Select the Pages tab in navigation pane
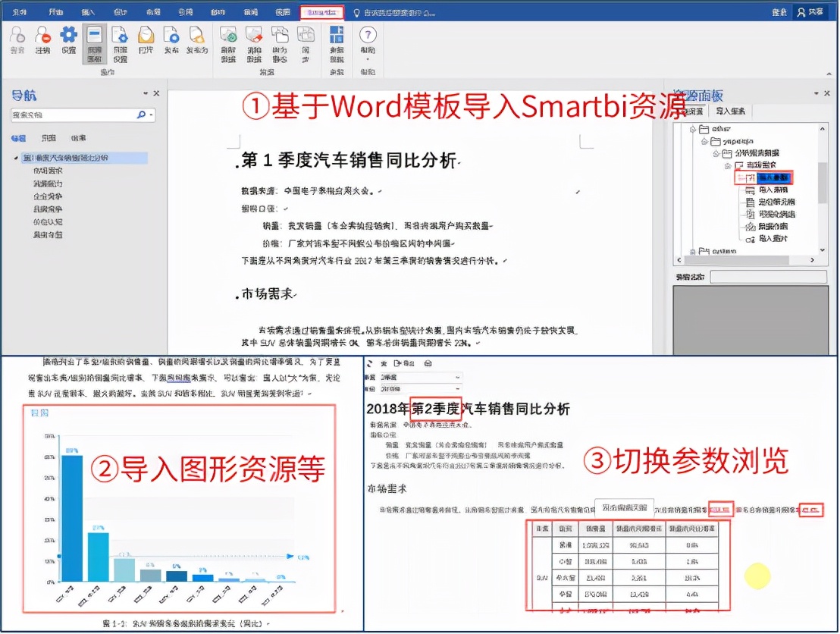Viewport: 840px width, 634px height. pos(49,138)
